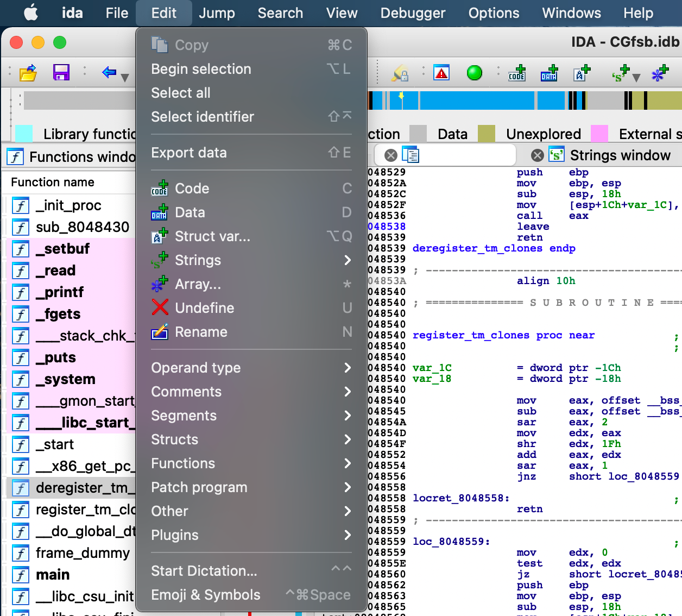Click the save floppy disk toolbar icon
The width and height of the screenshot is (682, 616).
click(x=61, y=72)
